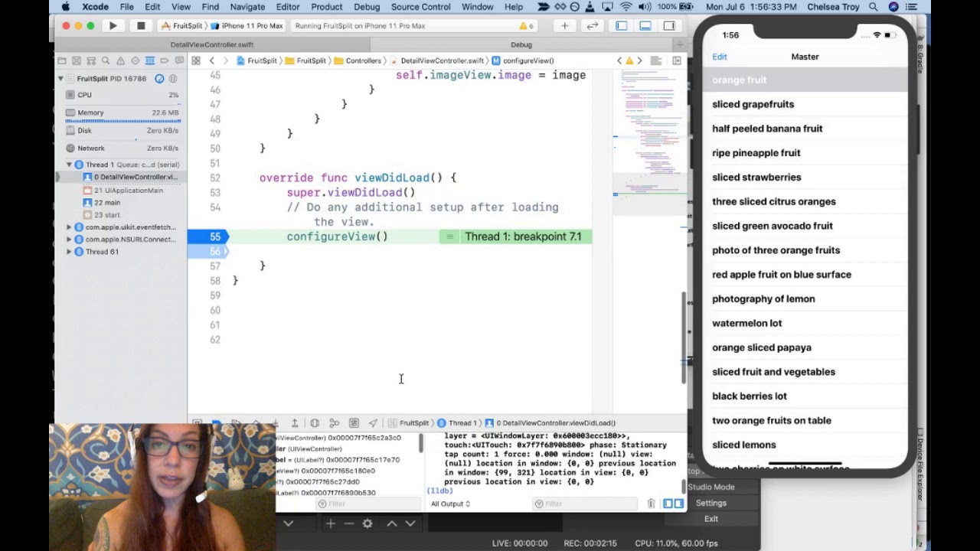Click the OBS gear source properties icon
Viewport: 980px width, 551px height.
[x=367, y=523]
